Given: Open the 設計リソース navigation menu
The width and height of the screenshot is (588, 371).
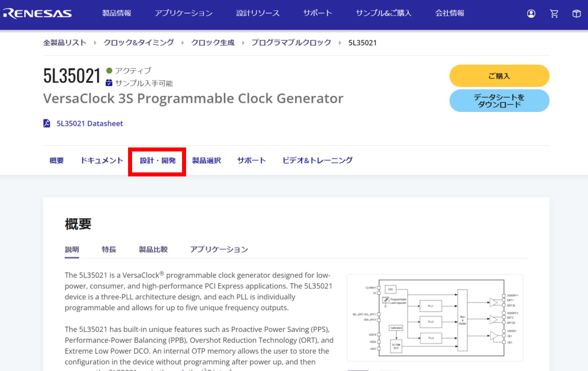Looking at the screenshot, I should 257,13.
